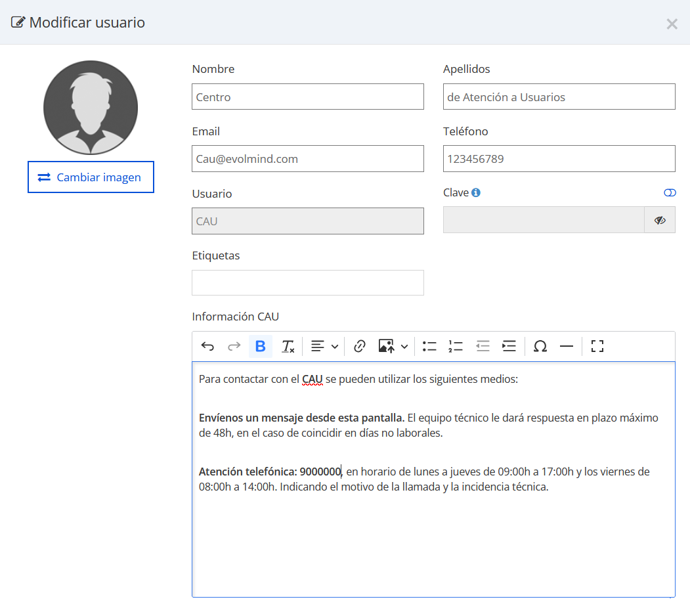This screenshot has height=616, width=690.
Task: Click the 'Información CAU' label
Action: point(236,317)
